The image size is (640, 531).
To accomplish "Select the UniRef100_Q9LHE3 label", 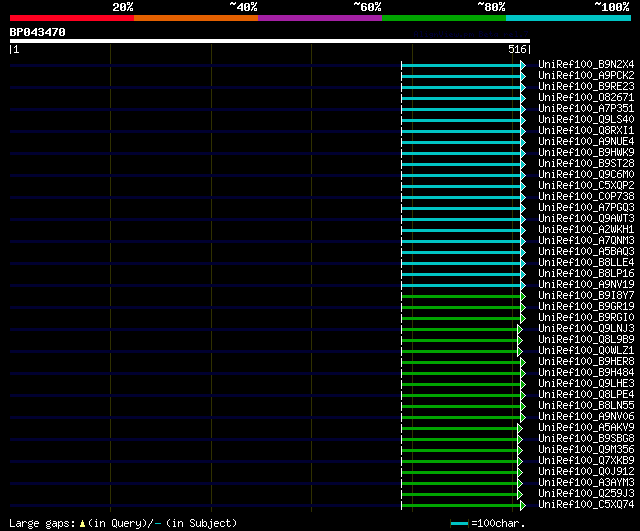I will point(586,384).
